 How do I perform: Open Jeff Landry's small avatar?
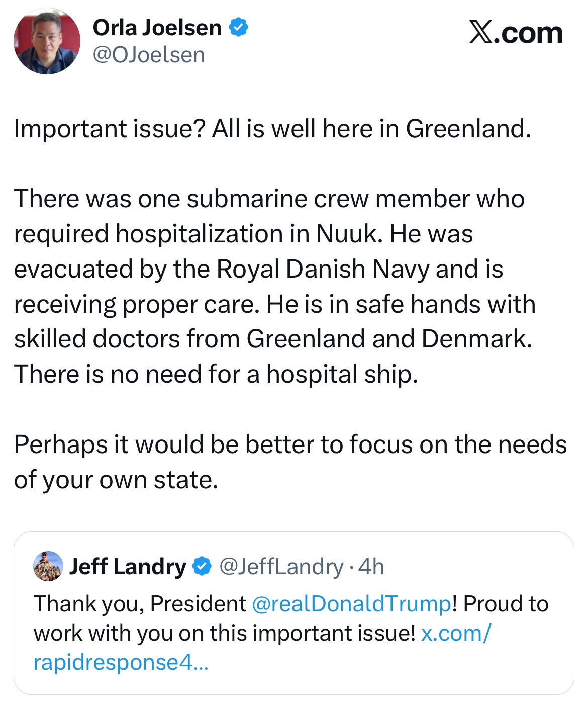coord(48,567)
